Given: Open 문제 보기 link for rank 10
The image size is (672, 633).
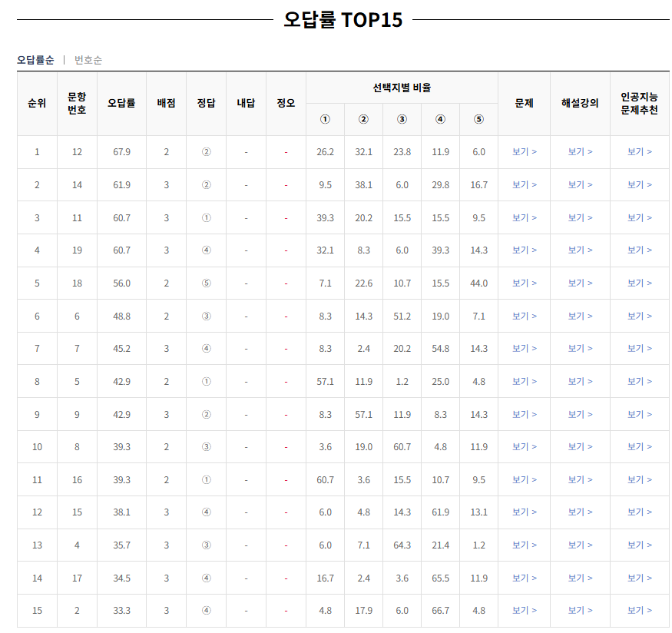Looking at the screenshot, I should point(524,446).
